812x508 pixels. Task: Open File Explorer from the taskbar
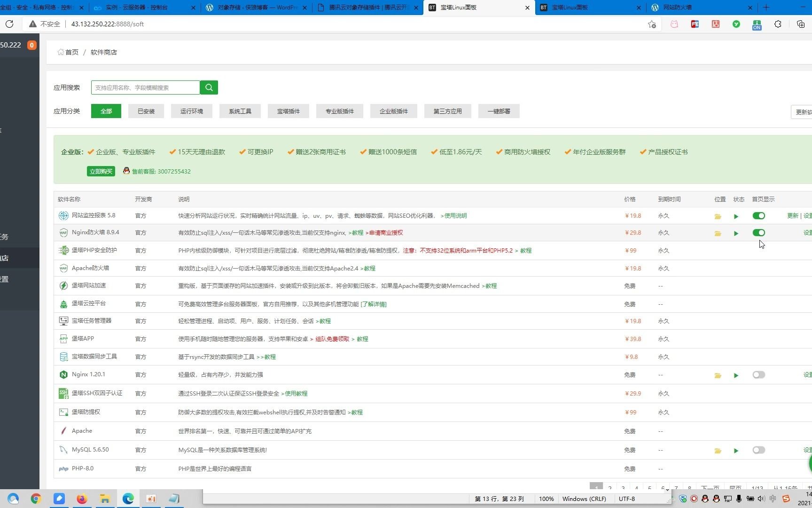[x=105, y=499]
